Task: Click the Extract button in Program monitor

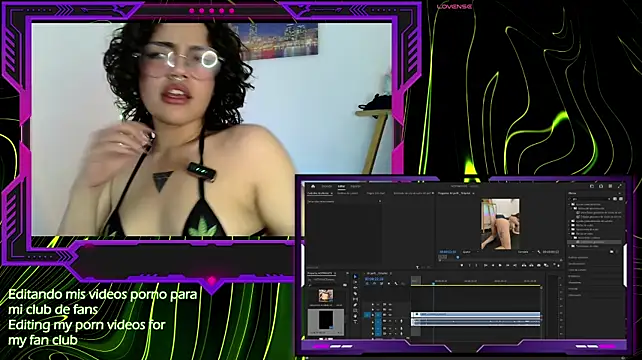Action: point(531,265)
